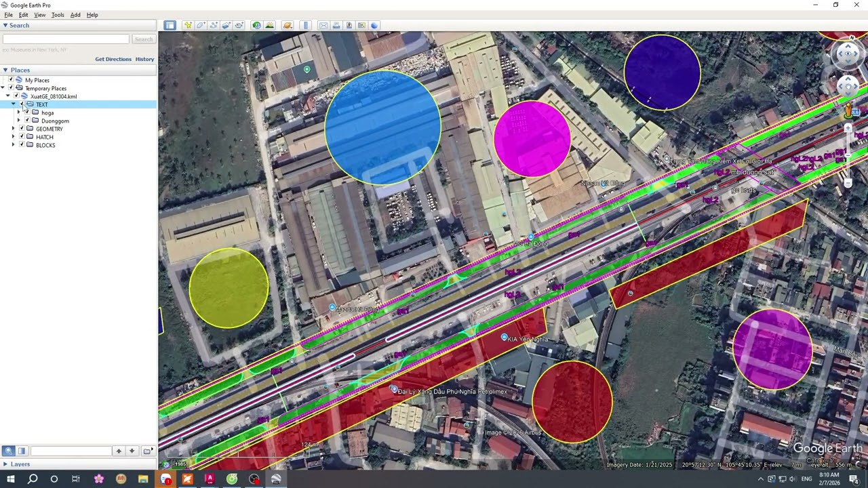Viewport: 868px width, 488px height.
Task: Hide the sidebar using toolbar button
Action: point(170,25)
